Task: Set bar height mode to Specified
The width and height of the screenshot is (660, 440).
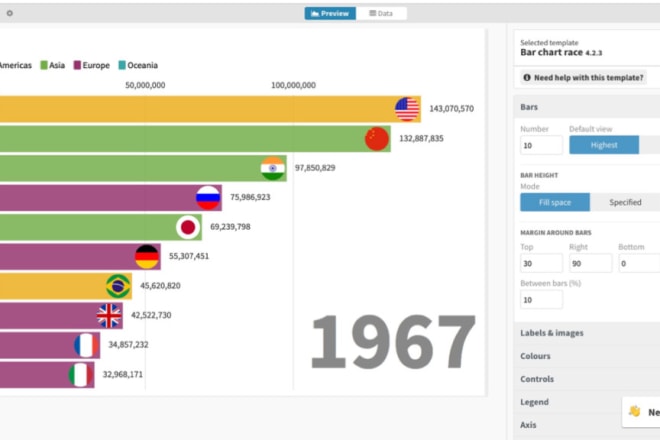Action: (x=625, y=202)
